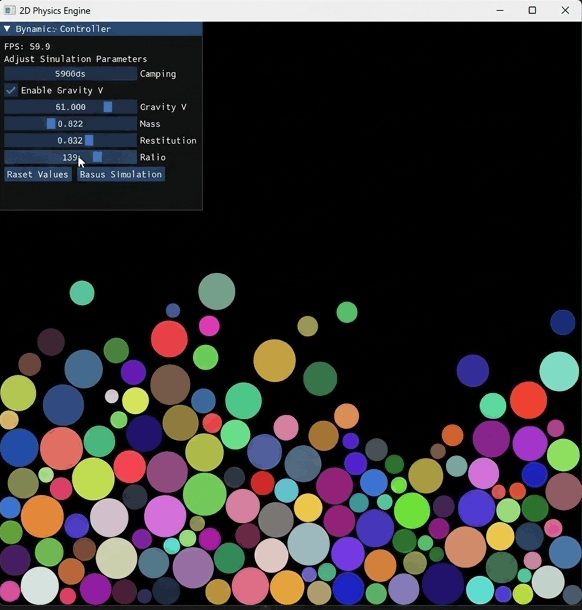Click the Pause Simulation button

tap(121, 174)
